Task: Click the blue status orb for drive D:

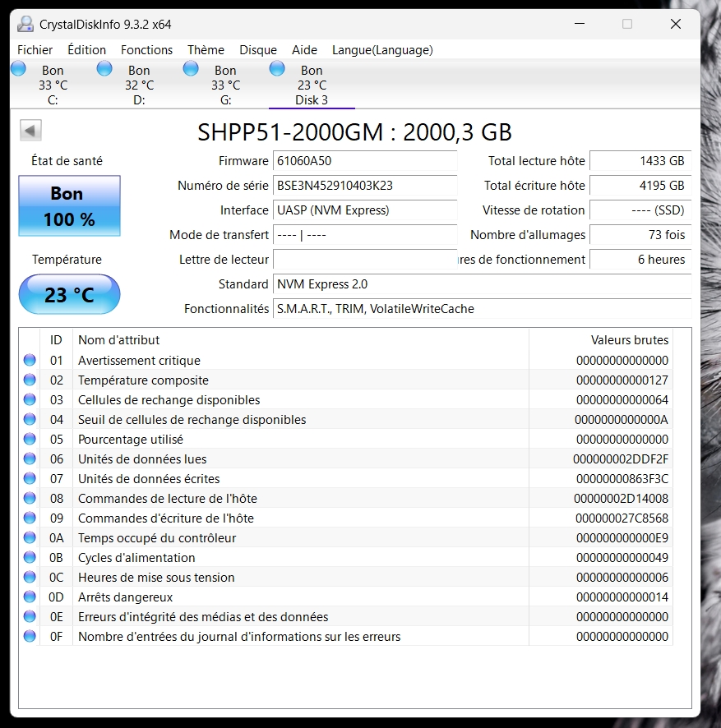Action: 104,69
